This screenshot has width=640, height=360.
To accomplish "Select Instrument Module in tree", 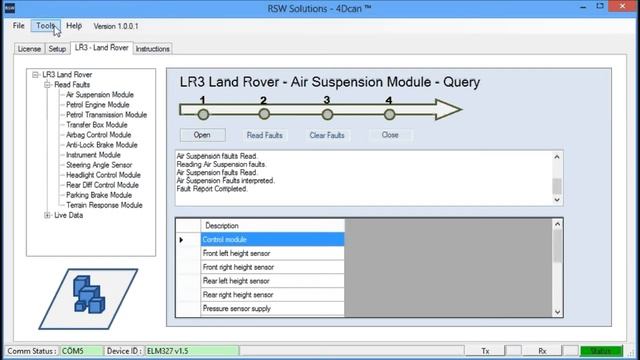I will coord(93,155).
